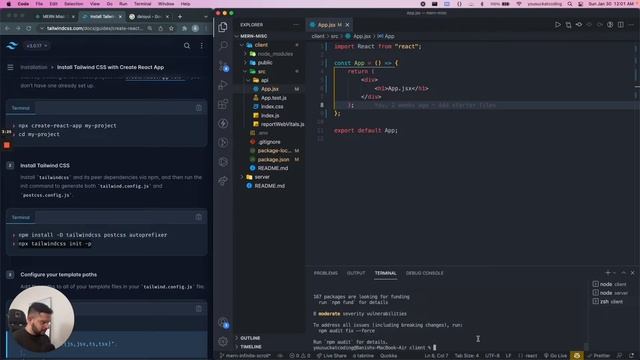Open the Terminal menu in macOS menu bar
This screenshot has height=360, width=640.
[142, 4]
